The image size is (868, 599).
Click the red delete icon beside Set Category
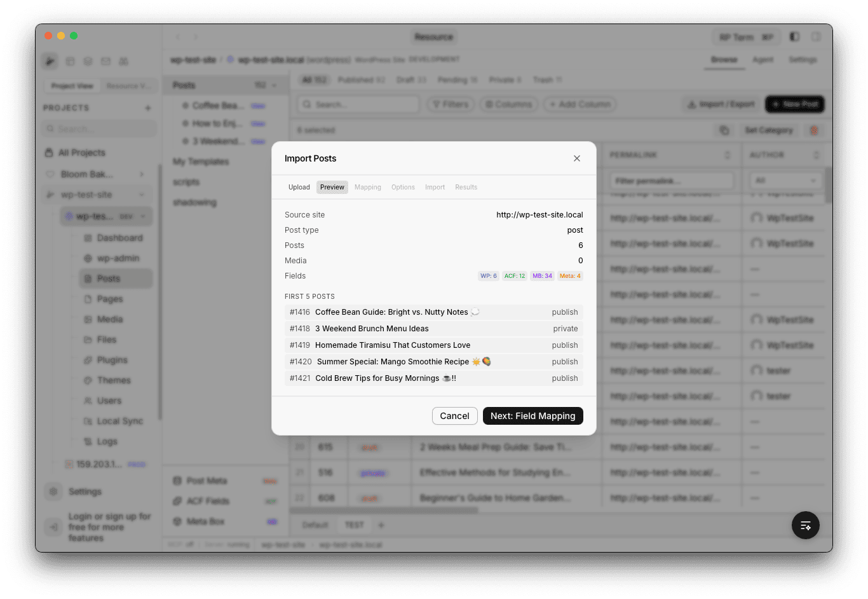(814, 130)
